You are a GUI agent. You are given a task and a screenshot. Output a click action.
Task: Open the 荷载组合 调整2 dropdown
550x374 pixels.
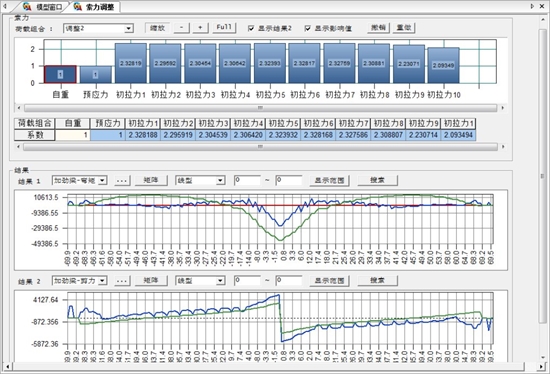(x=98, y=28)
